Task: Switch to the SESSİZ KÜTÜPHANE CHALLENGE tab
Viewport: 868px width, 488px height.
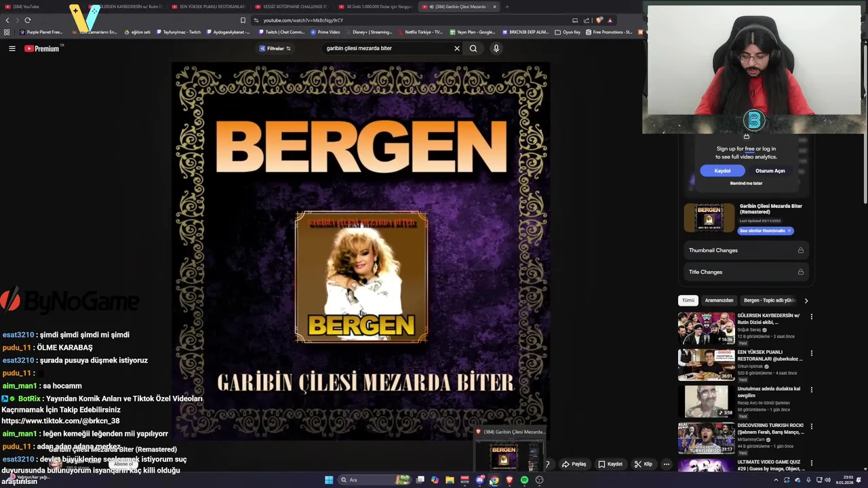Action: (292, 7)
